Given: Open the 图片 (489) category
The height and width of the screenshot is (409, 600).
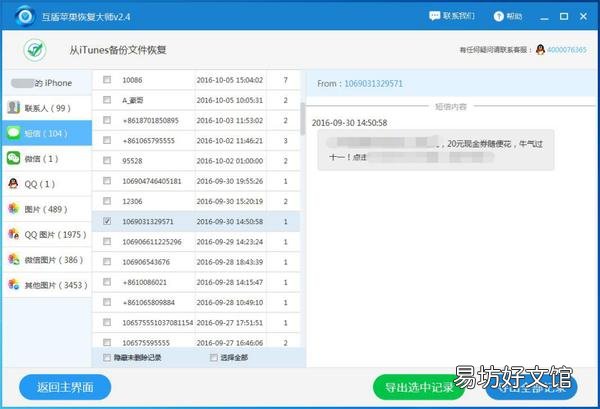Looking at the screenshot, I should [47, 209].
